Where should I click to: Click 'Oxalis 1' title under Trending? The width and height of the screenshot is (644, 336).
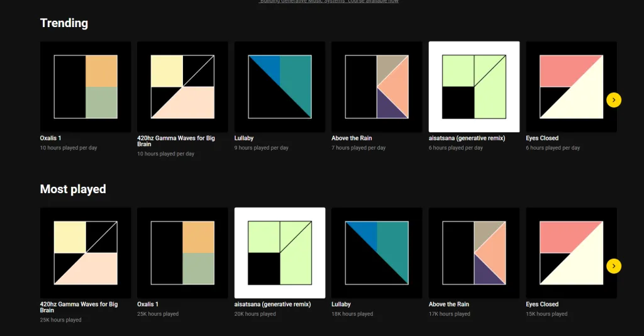tap(50, 138)
